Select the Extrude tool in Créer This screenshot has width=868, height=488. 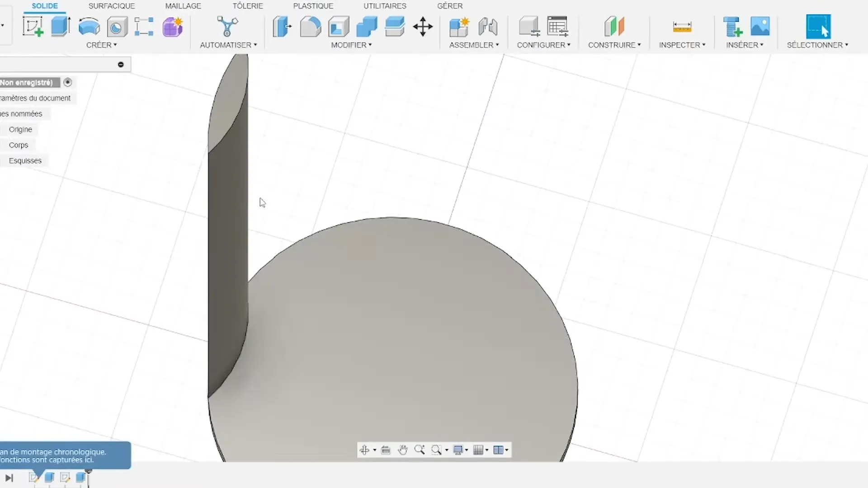tap(61, 27)
